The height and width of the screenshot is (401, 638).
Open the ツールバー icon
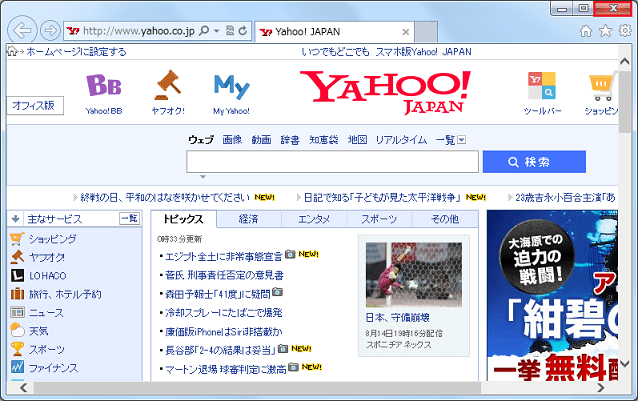click(542, 86)
